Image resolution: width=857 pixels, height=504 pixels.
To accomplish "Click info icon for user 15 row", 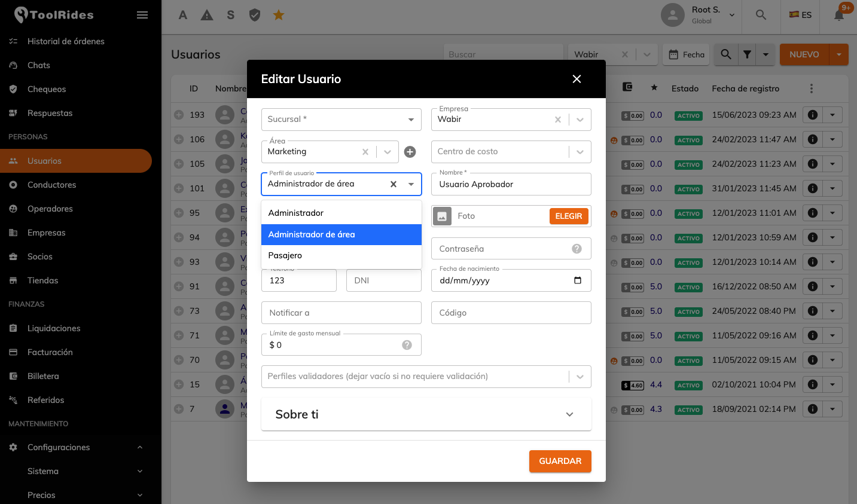I will (x=813, y=384).
